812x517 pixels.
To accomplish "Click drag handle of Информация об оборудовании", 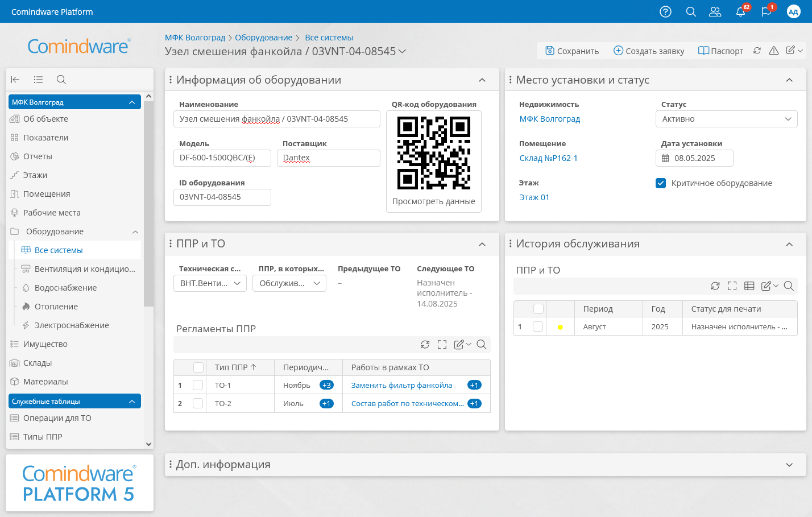I will tap(171, 80).
